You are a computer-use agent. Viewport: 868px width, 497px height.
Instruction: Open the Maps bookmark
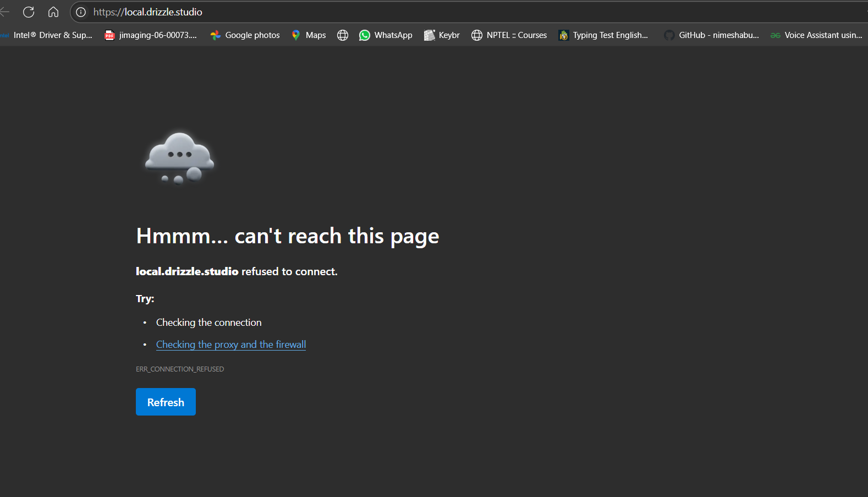[309, 35]
